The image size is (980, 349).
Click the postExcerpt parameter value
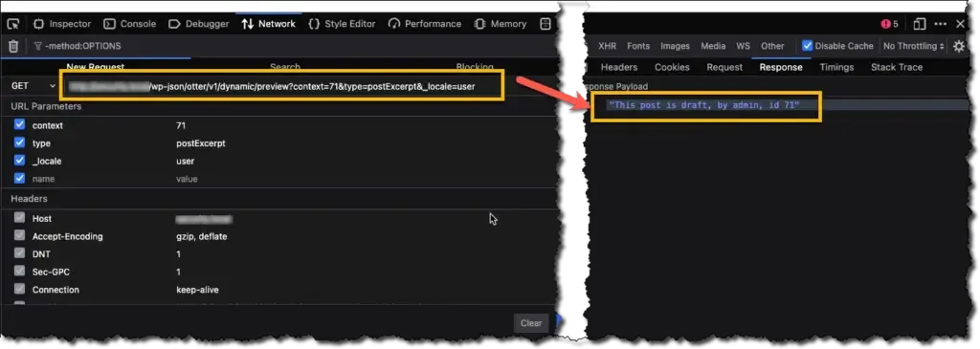[x=201, y=143]
